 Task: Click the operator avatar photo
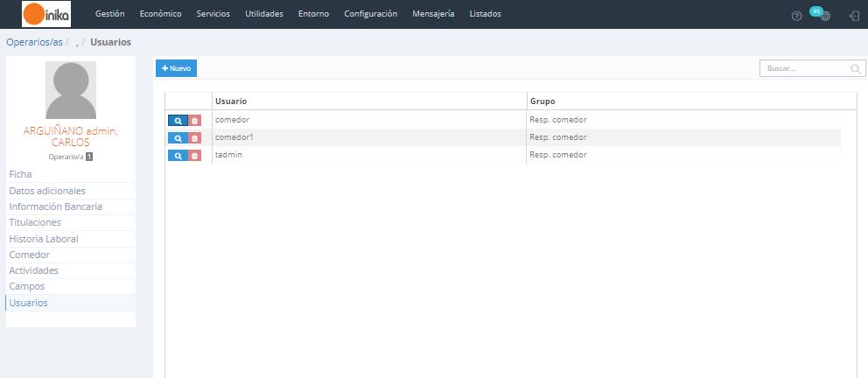pos(71,90)
